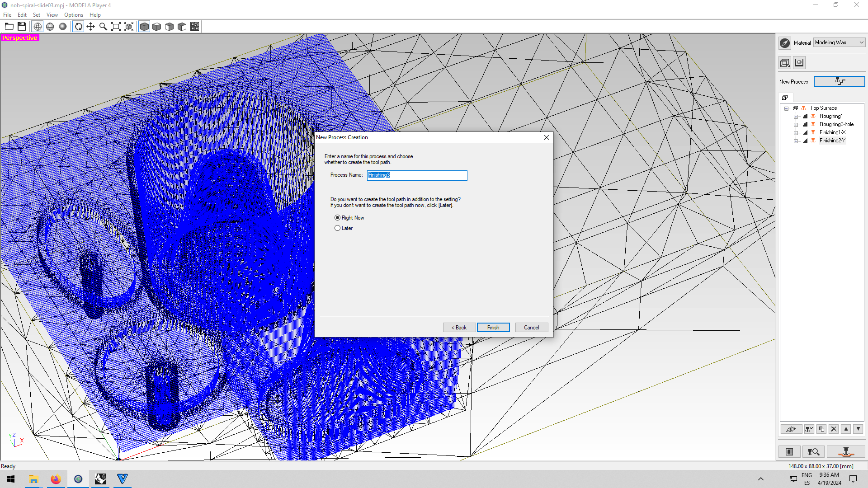Open File Explorer from the taskbar

click(33, 479)
